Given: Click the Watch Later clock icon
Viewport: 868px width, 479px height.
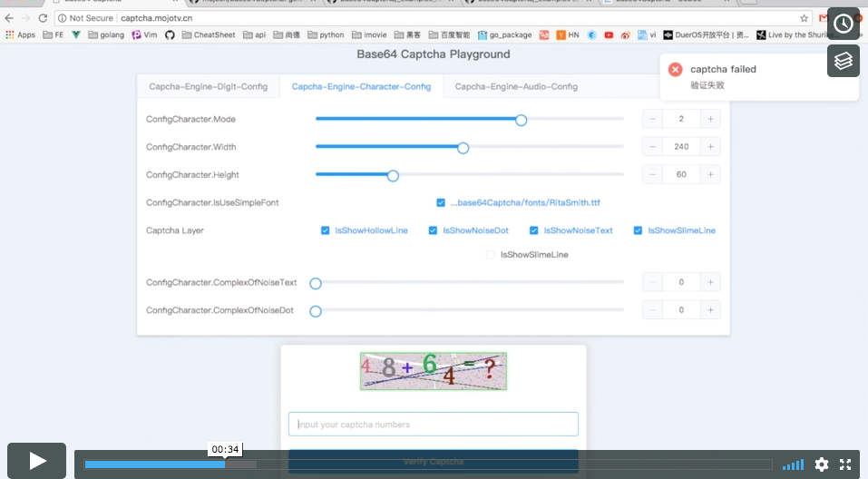Looking at the screenshot, I should pos(844,24).
